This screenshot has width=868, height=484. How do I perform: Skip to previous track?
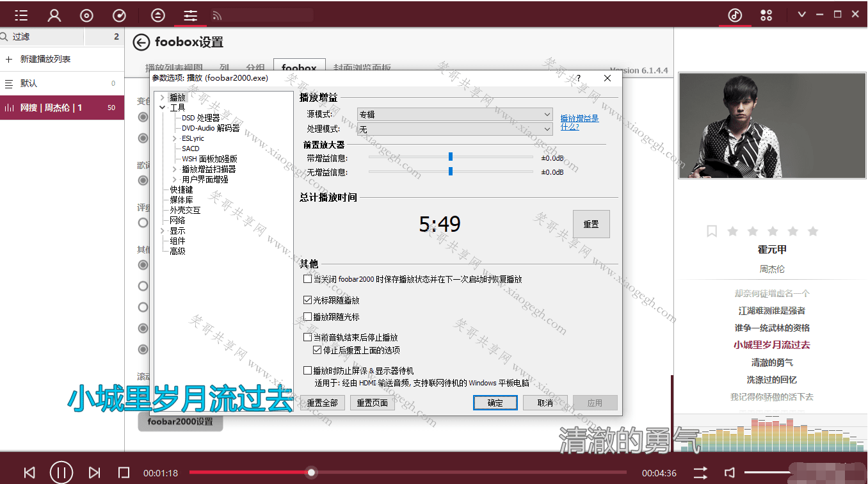click(29, 472)
